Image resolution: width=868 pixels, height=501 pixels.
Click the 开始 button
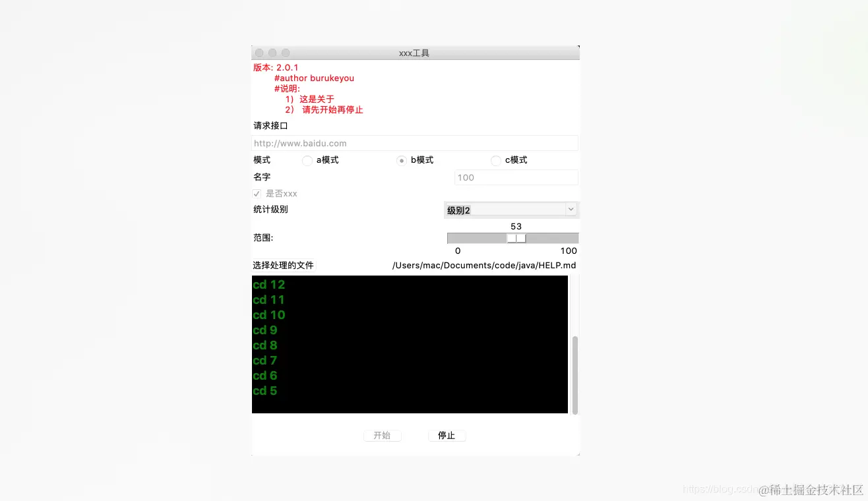382,435
